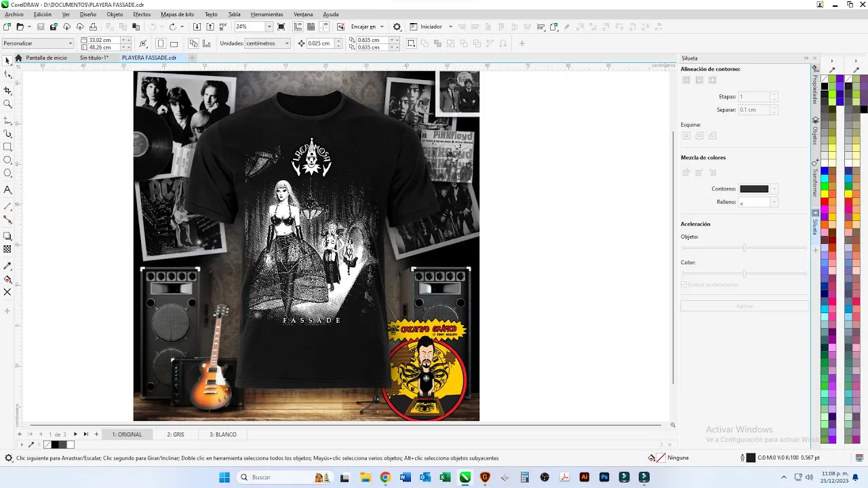
Task: Toggle the treat all objects as filled button
Action: coord(411,43)
